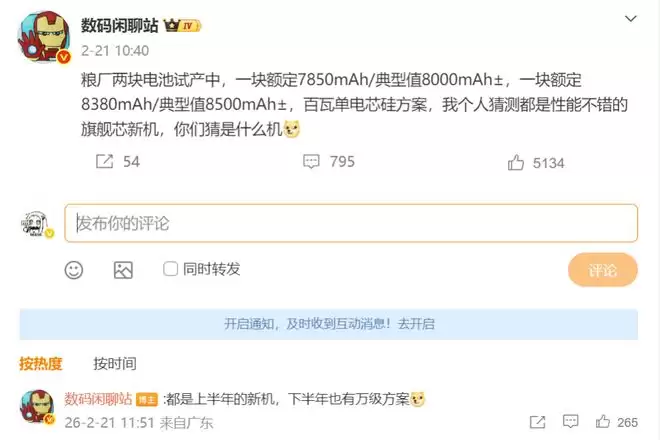660x440 pixels.
Task: Expand the post options chevron menu
Action: (x=630, y=19)
